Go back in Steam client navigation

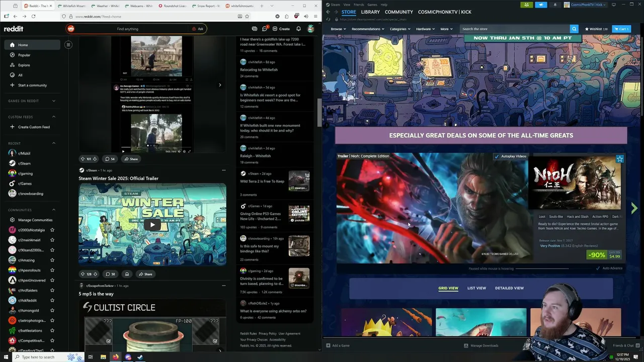328,12
